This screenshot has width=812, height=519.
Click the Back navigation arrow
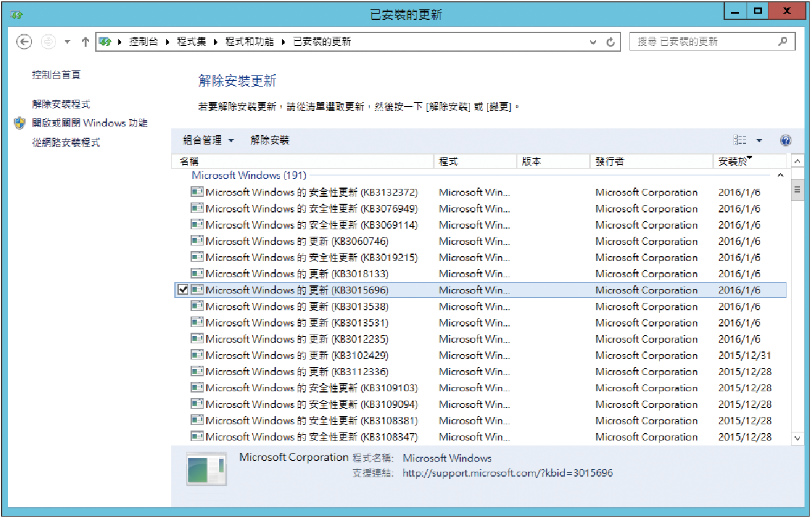click(24, 42)
